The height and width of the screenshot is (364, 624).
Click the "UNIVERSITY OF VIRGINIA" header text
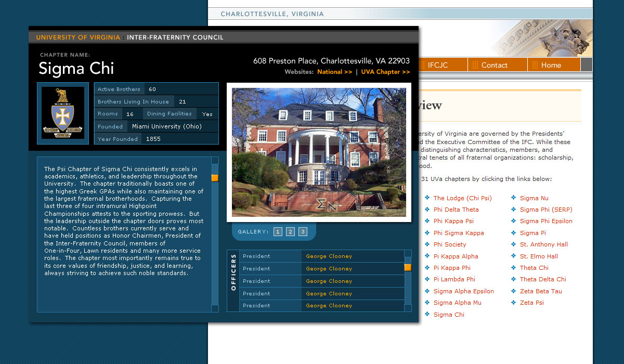coord(78,37)
